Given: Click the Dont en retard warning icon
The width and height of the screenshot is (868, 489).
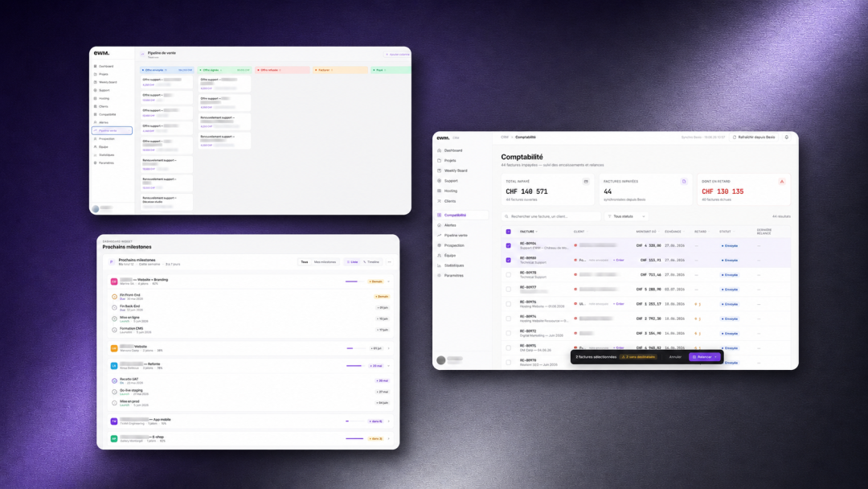Looking at the screenshot, I should coord(782,181).
